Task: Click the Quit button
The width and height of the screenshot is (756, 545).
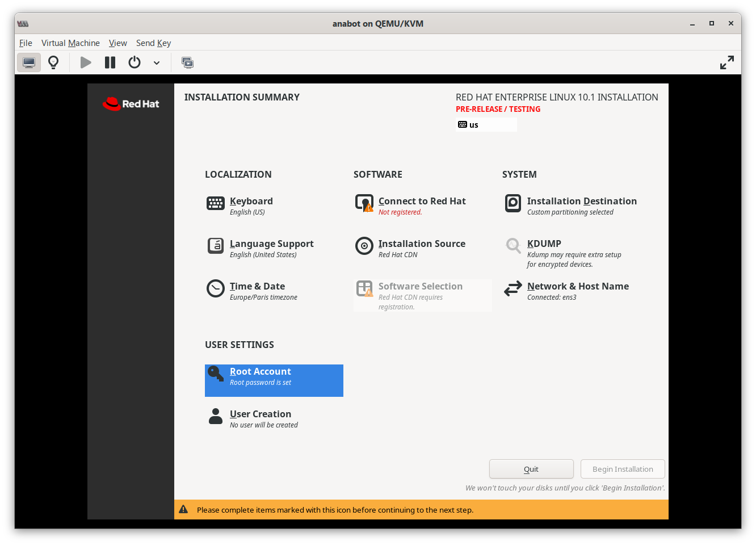Action: coord(531,469)
